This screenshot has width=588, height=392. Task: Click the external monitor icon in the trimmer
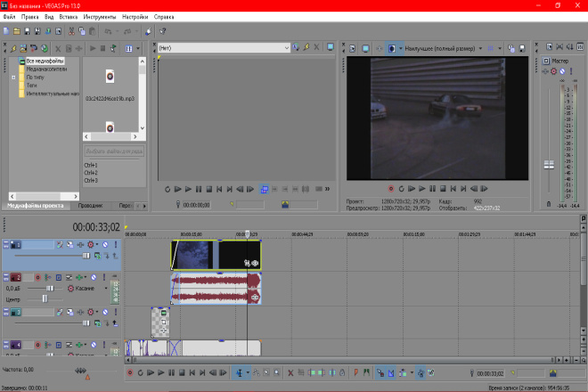point(331,47)
